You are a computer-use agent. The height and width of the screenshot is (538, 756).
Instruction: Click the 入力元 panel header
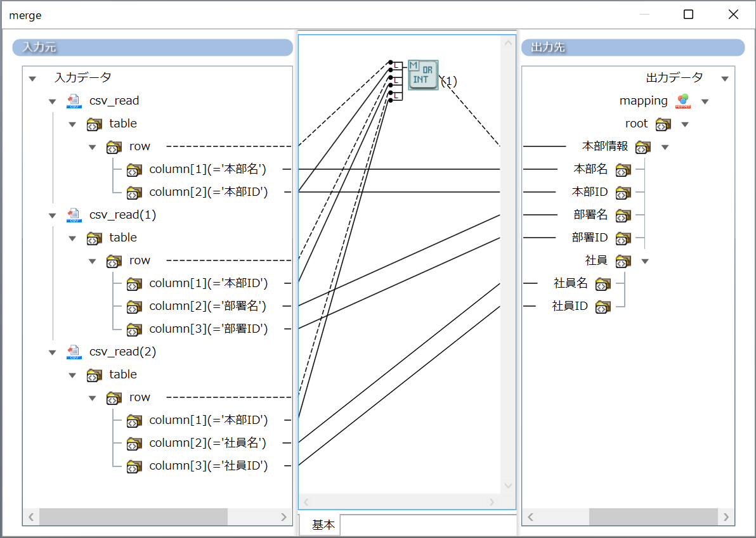[152, 47]
